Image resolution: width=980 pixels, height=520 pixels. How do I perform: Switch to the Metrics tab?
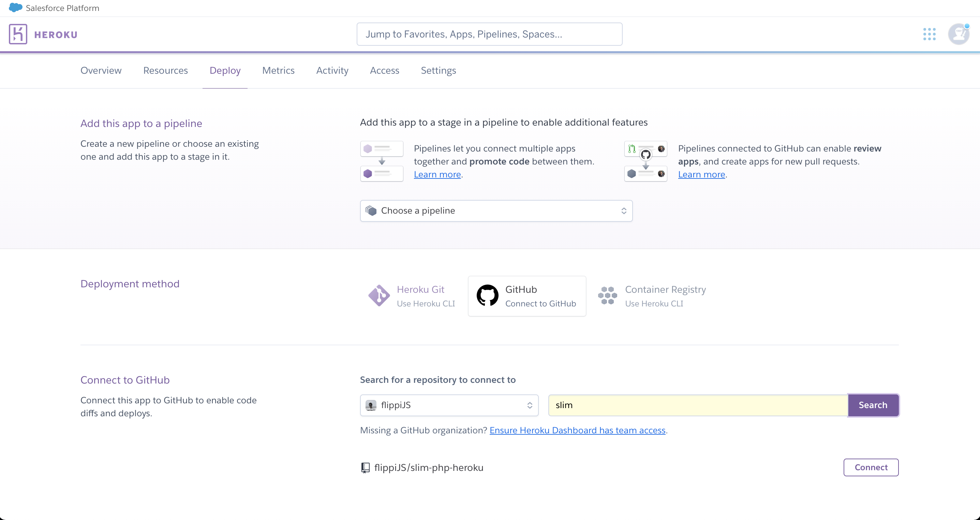(x=278, y=70)
